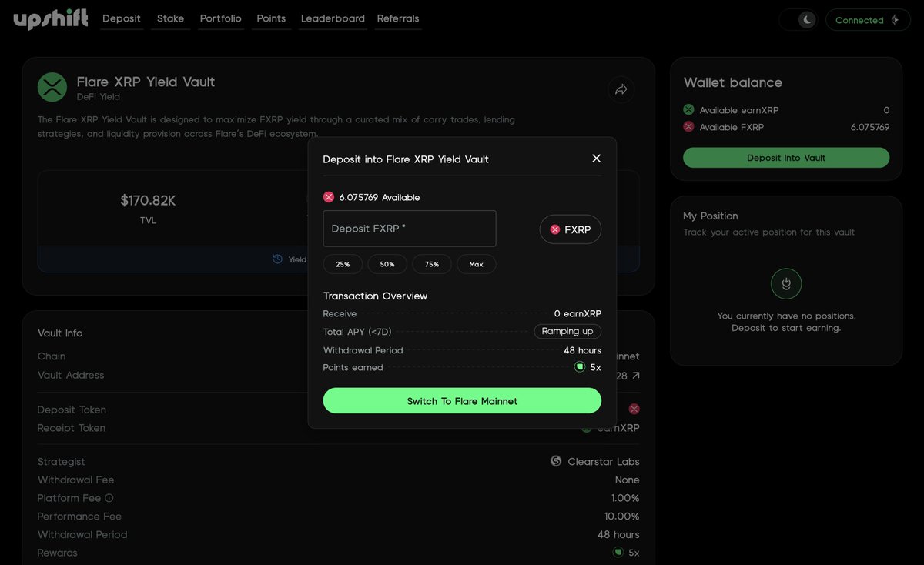The image size is (924, 565).
Task: Choose the 25% amount button
Action: pos(343,264)
